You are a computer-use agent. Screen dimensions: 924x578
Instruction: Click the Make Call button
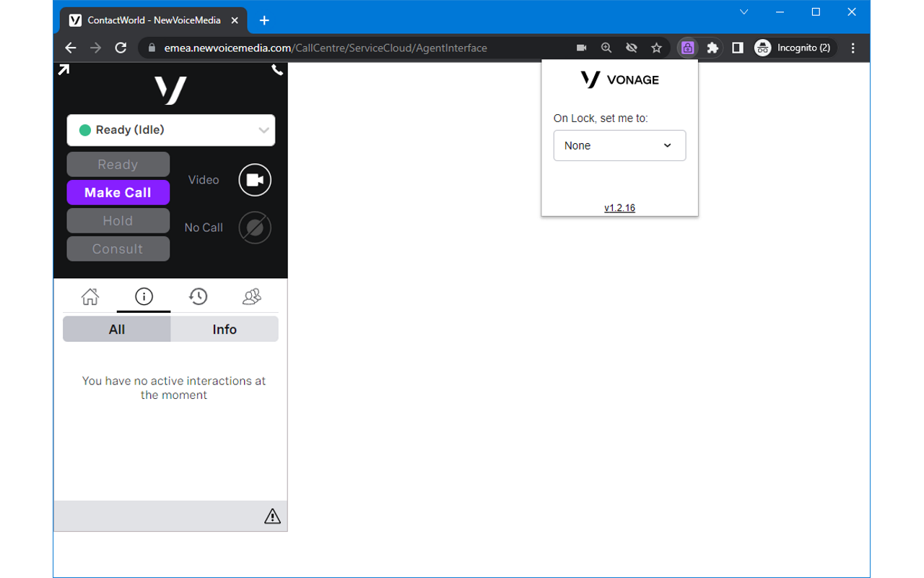(x=118, y=193)
